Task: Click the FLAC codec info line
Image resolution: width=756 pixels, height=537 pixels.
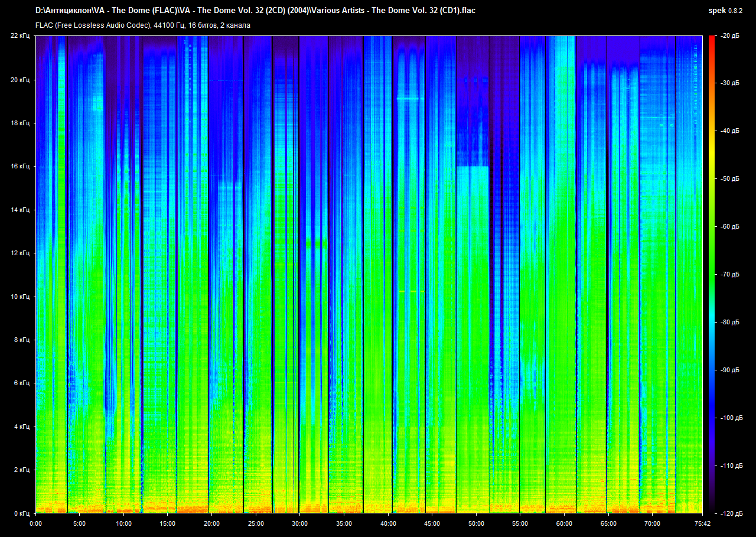Action: tap(143, 25)
